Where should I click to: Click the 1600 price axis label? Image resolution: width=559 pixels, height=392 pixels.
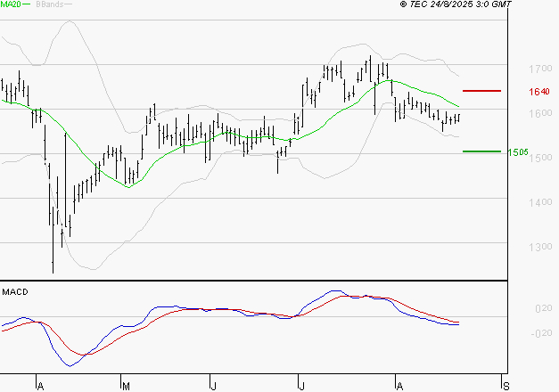540,113
